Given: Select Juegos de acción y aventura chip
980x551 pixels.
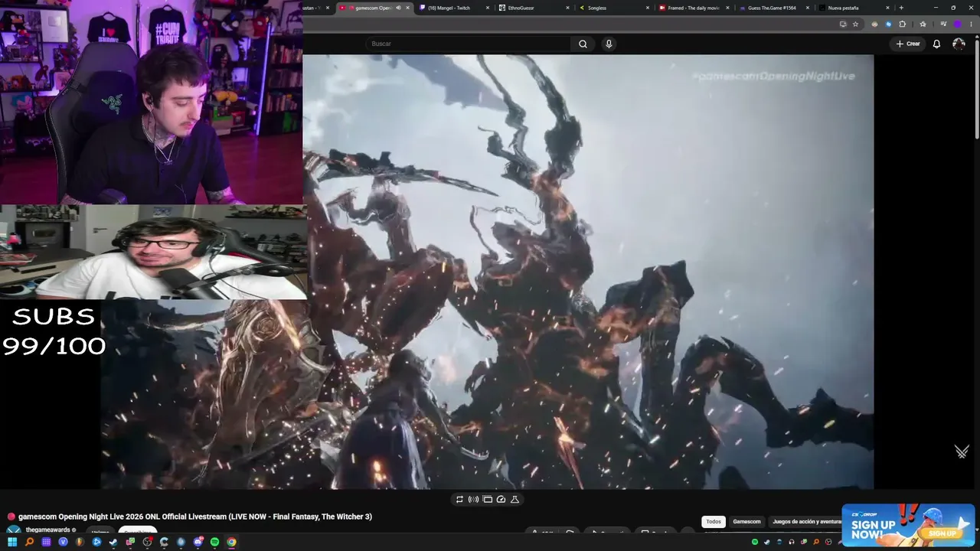Looking at the screenshot, I should click(806, 522).
